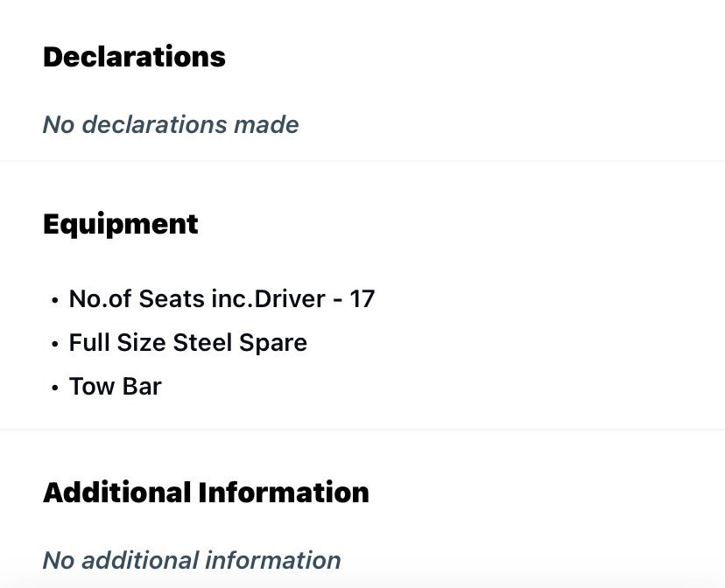
Task: Click the Additional Information heading
Action: pyautogui.click(x=207, y=492)
